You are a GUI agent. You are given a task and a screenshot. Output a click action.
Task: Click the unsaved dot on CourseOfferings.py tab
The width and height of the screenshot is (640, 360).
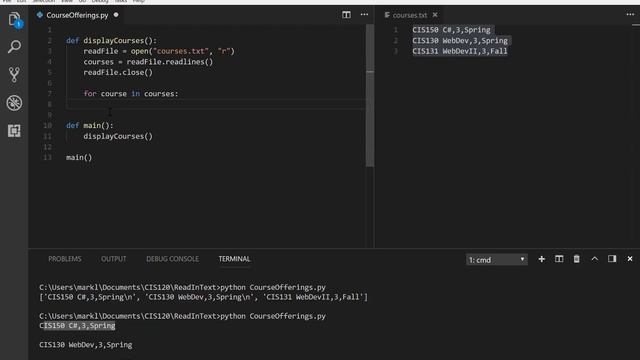pos(116,15)
